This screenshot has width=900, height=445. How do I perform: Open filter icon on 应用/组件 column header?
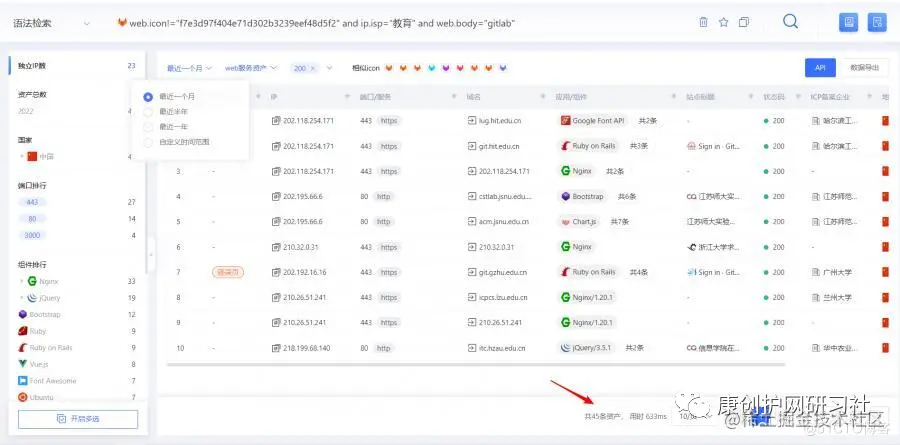pos(675,96)
